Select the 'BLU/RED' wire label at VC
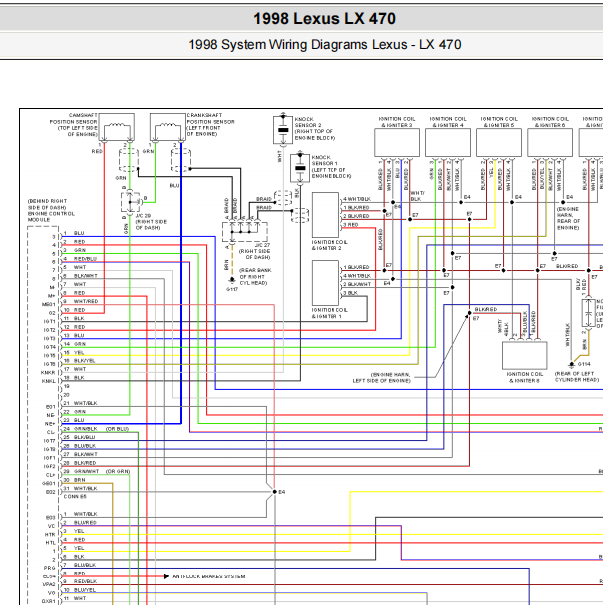Screen dimensions: 603x605 pyautogui.click(x=85, y=523)
